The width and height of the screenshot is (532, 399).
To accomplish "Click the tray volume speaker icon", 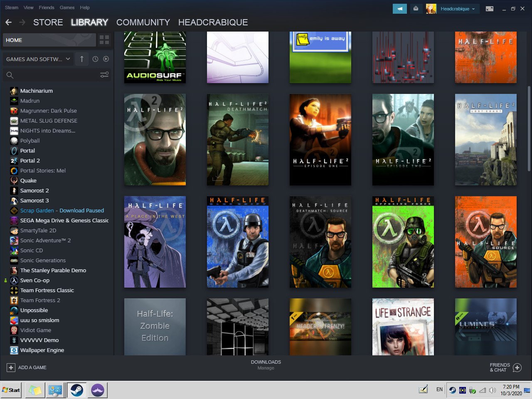I will click(x=493, y=390).
